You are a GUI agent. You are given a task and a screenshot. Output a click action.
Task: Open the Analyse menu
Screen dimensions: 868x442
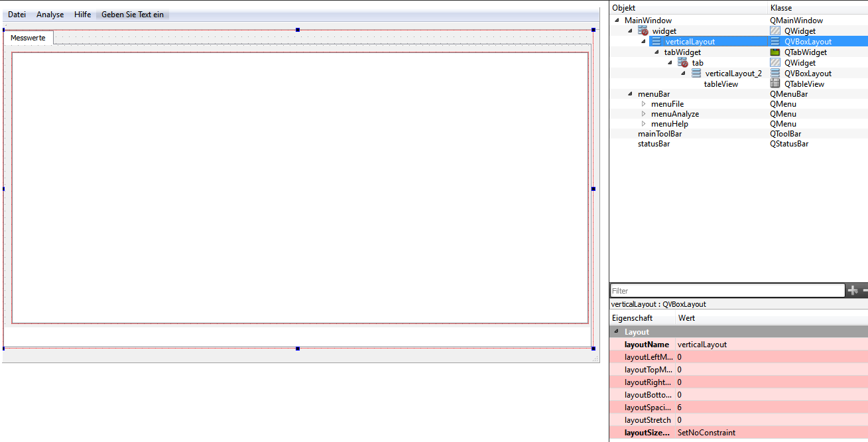coord(50,15)
